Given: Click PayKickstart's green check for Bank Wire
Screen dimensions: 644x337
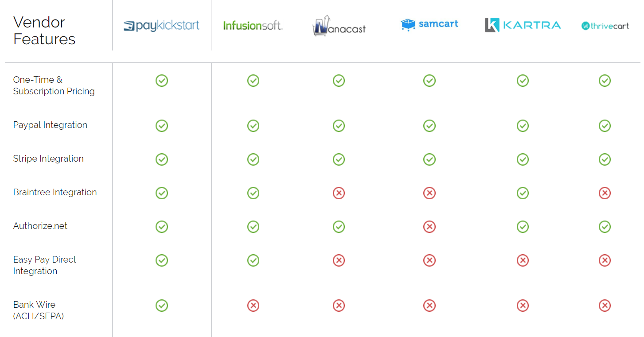Looking at the screenshot, I should click(x=162, y=306).
